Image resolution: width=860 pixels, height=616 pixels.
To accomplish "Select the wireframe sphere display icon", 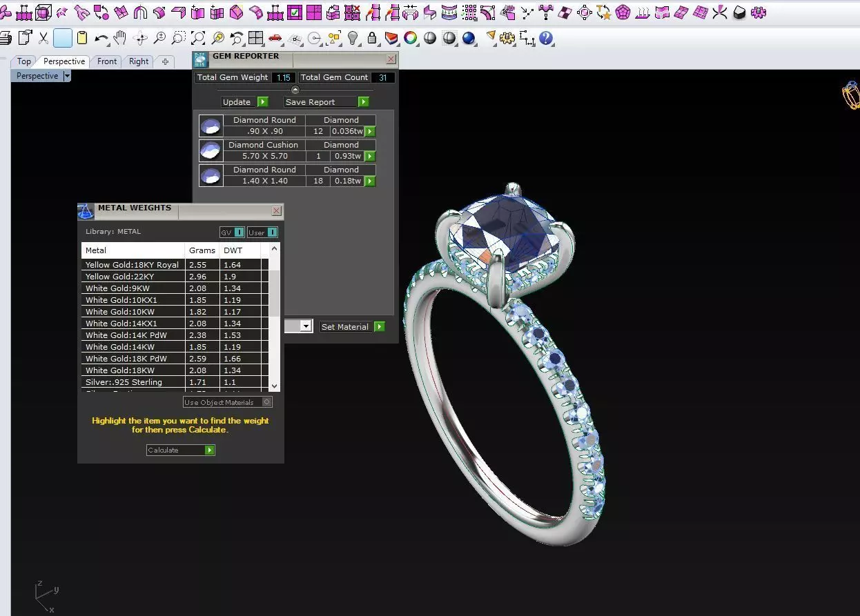I will click(449, 38).
